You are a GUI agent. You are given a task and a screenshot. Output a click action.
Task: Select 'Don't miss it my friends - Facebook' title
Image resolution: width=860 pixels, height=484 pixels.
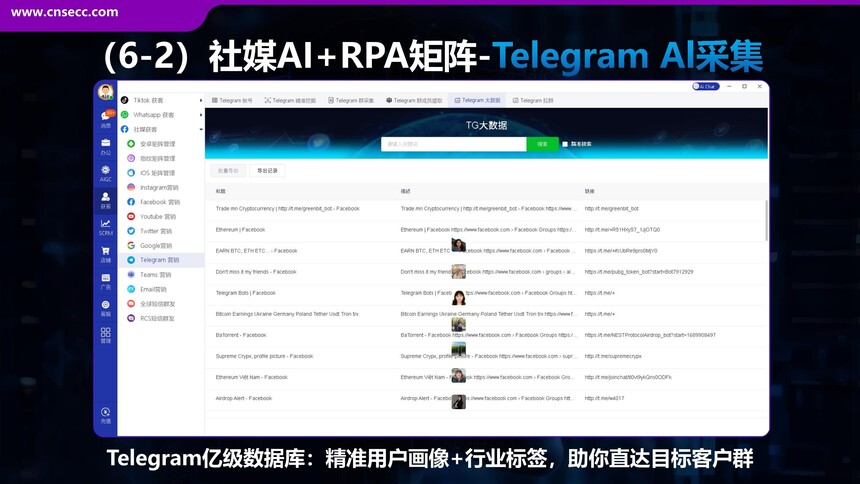pyautogui.click(x=256, y=272)
